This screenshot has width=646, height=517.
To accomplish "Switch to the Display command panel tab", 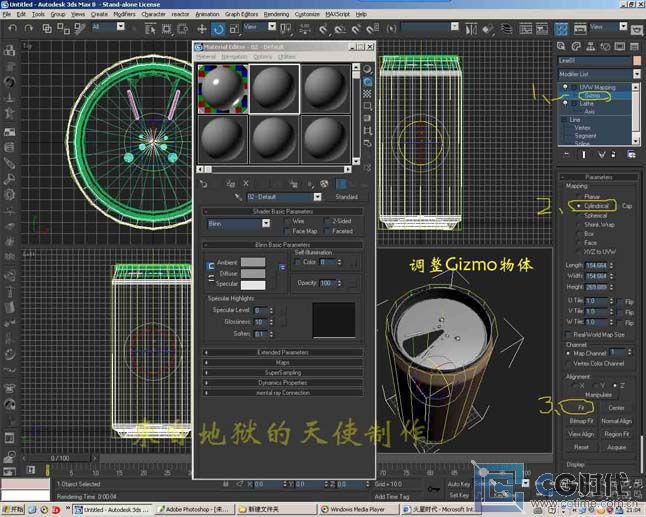I will (620, 46).
